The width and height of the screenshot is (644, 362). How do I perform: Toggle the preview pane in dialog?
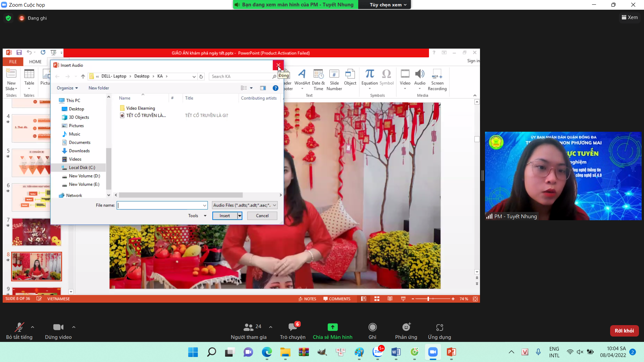click(x=263, y=88)
